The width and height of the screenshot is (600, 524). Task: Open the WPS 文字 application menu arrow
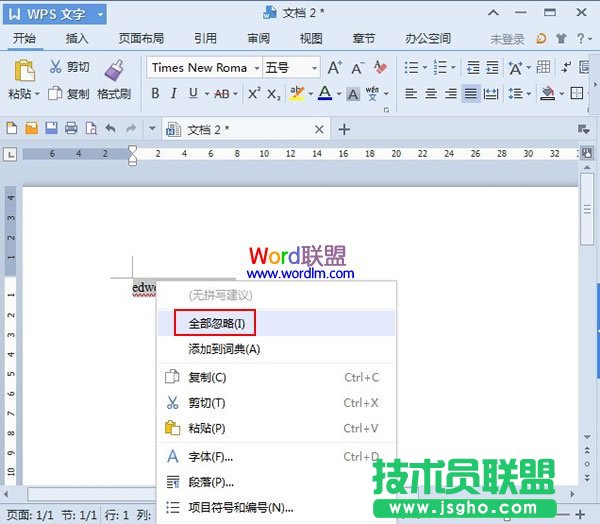coord(100,15)
